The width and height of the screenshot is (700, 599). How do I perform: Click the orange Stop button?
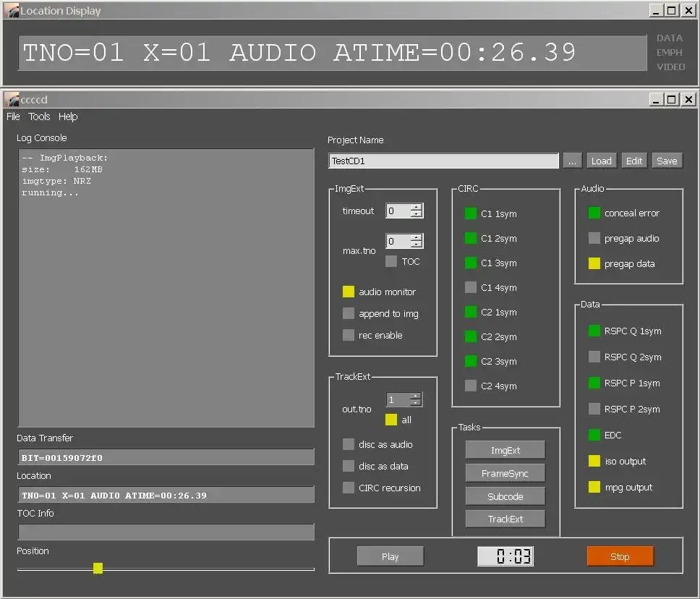pyautogui.click(x=620, y=556)
